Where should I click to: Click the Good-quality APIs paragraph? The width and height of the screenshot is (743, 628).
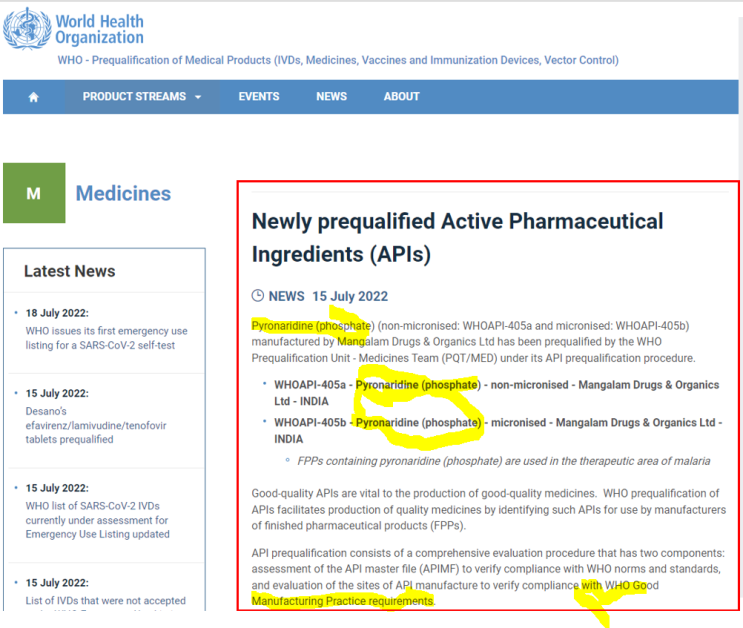point(489,510)
